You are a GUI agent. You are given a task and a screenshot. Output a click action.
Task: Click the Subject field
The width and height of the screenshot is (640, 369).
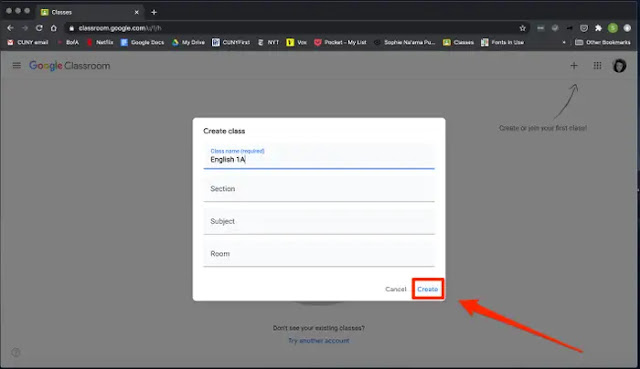319,221
